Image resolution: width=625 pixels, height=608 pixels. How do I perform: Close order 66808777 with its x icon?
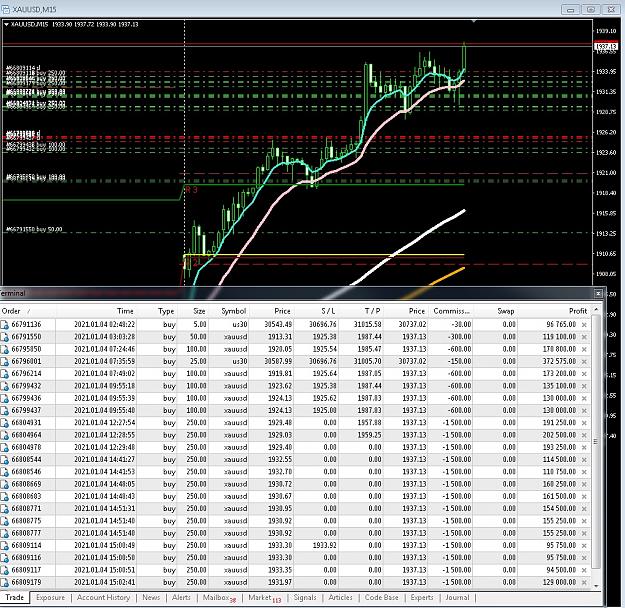(584, 533)
